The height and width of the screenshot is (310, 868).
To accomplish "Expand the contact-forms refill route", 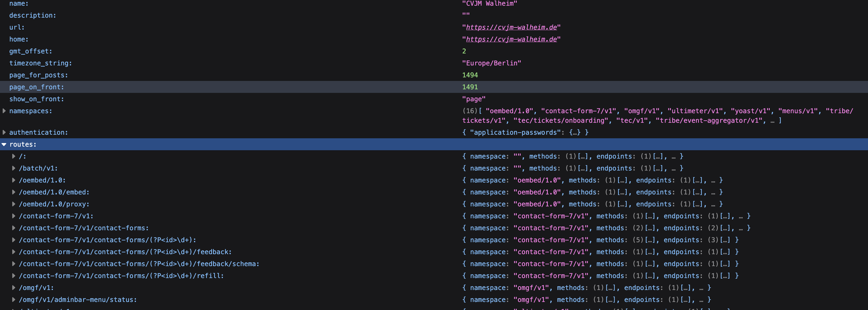I will pos(13,276).
